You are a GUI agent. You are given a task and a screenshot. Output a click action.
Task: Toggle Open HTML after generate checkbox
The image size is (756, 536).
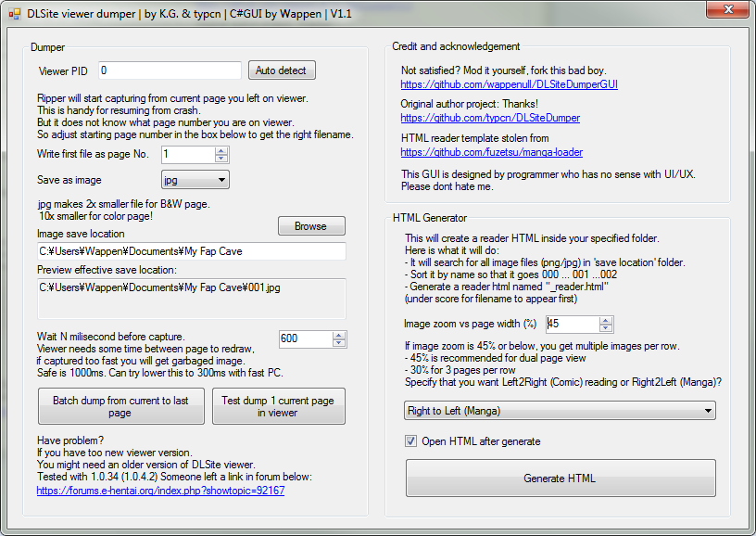click(x=410, y=441)
